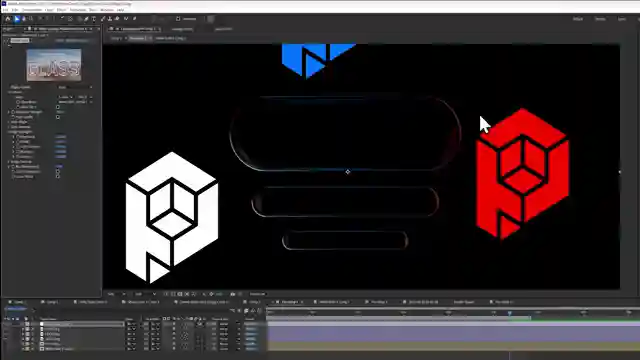Take a snapshot with the camera icon
The image size is (640, 360).
[233, 294]
